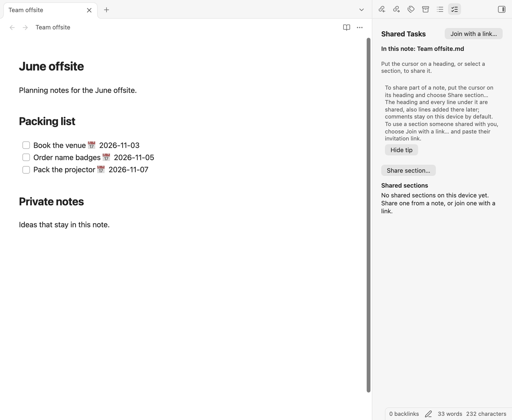Show the Outline pane list icon
The image size is (512, 420).
[x=440, y=9]
